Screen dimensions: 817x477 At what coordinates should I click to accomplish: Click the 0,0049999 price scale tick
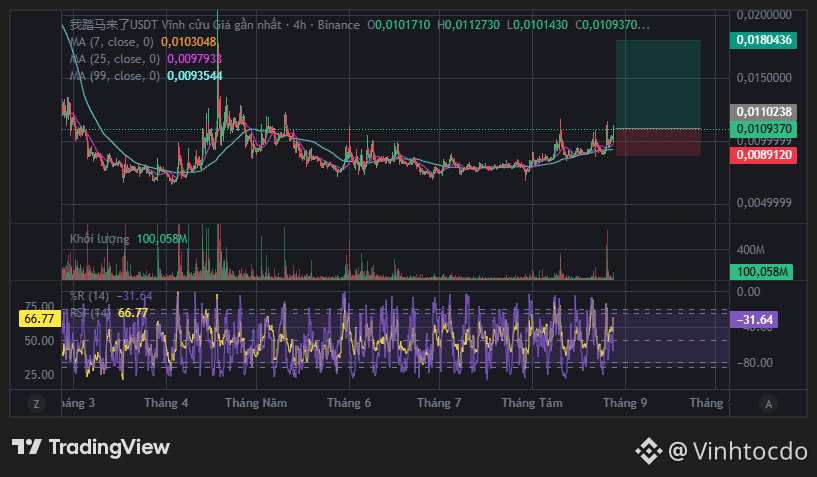coord(764,203)
